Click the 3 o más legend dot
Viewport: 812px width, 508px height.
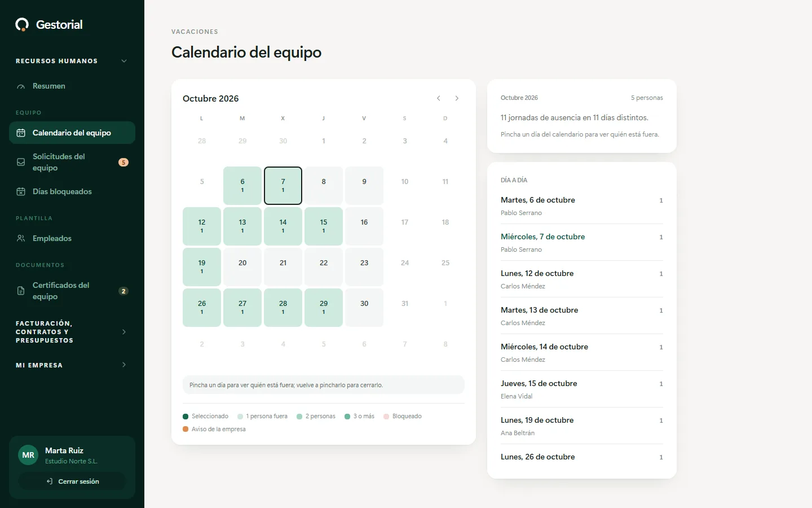(347, 417)
